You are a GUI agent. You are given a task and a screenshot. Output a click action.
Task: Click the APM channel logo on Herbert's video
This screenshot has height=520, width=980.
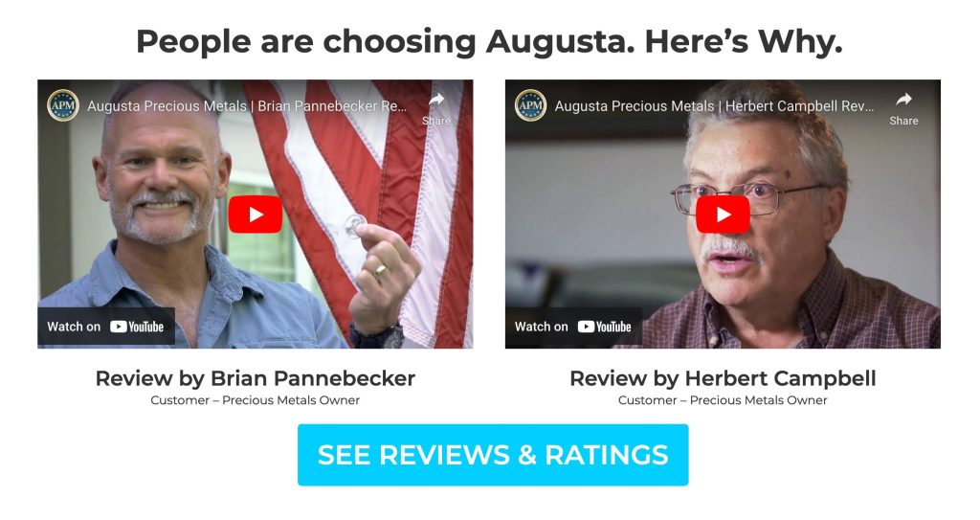[530, 105]
